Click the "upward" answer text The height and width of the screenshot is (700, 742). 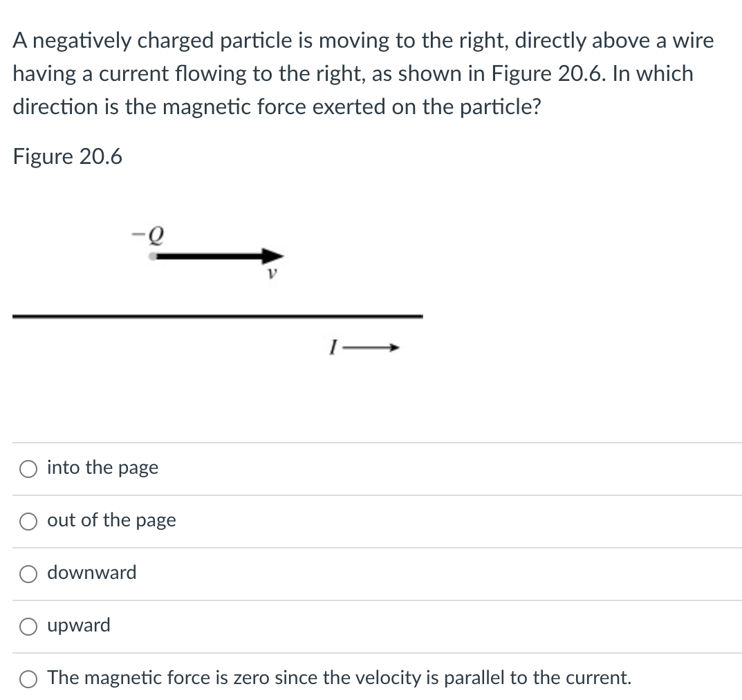click(78, 626)
